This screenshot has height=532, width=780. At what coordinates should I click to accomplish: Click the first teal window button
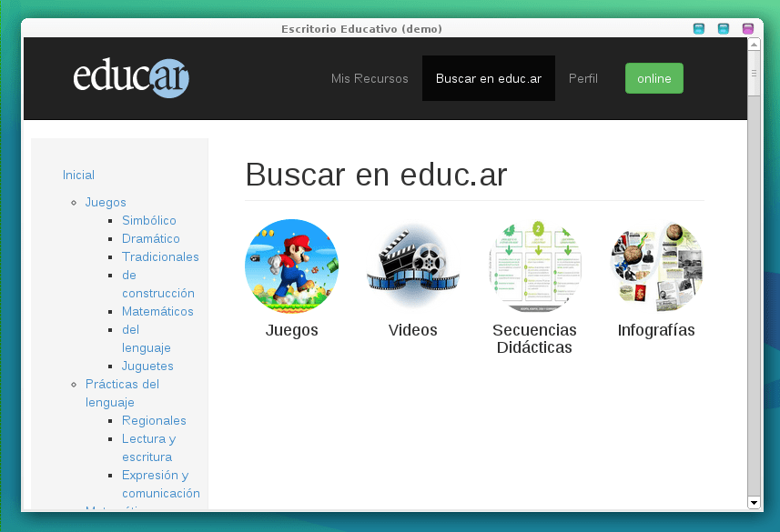click(699, 29)
